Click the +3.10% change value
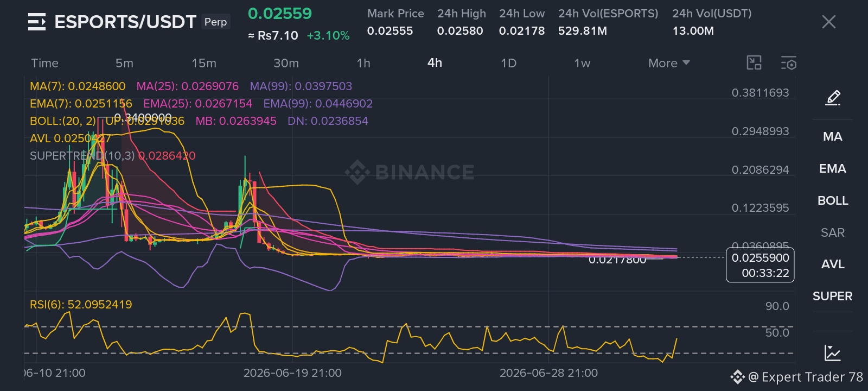The width and height of the screenshot is (868, 391). tap(328, 36)
